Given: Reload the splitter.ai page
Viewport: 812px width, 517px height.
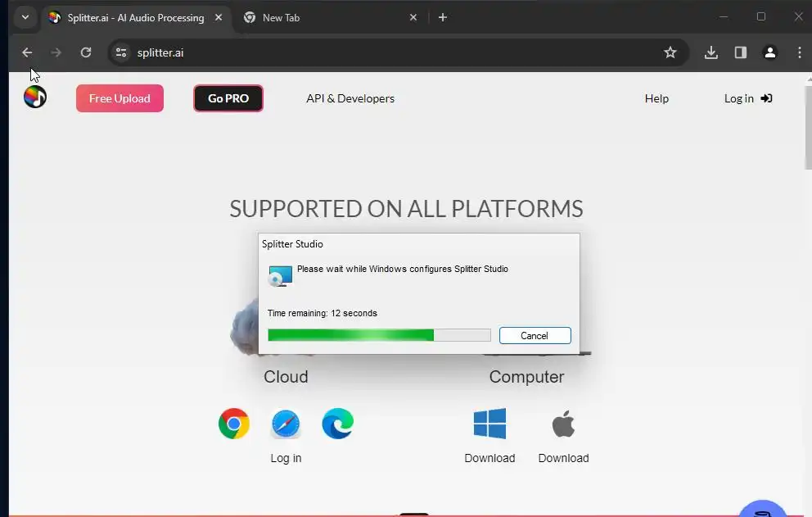Looking at the screenshot, I should (x=86, y=52).
